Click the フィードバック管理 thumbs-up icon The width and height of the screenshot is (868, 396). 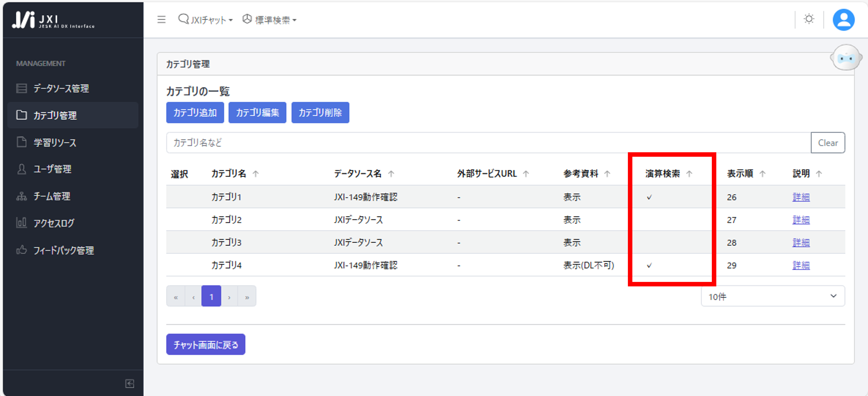pyautogui.click(x=22, y=250)
